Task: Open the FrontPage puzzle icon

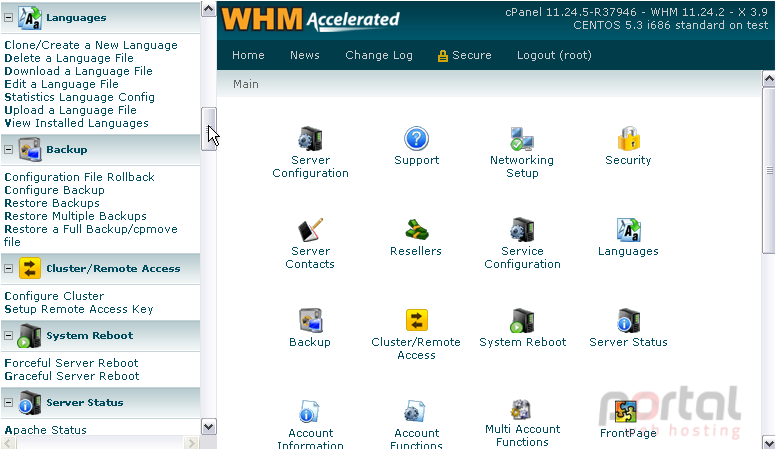Action: pyautogui.click(x=626, y=411)
